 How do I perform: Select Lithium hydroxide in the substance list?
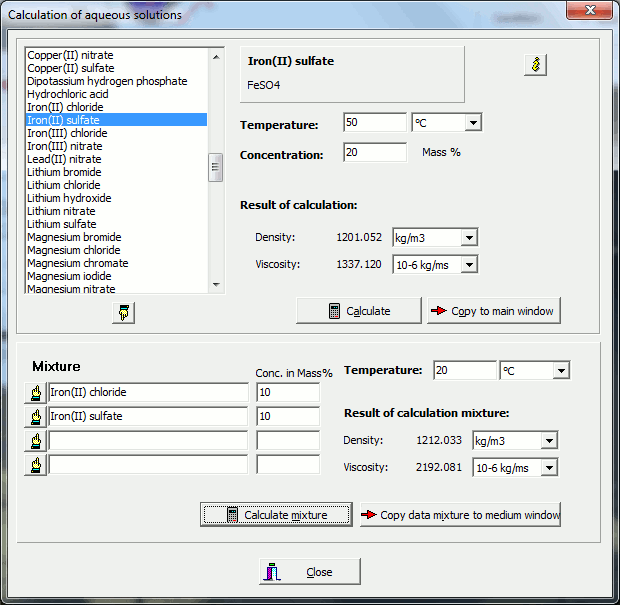[x=69, y=198]
